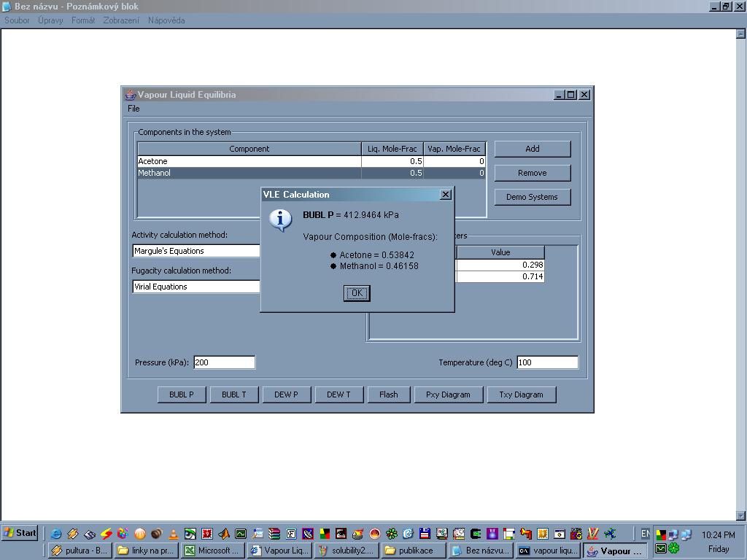Generate the Pxy Diagram

point(449,394)
